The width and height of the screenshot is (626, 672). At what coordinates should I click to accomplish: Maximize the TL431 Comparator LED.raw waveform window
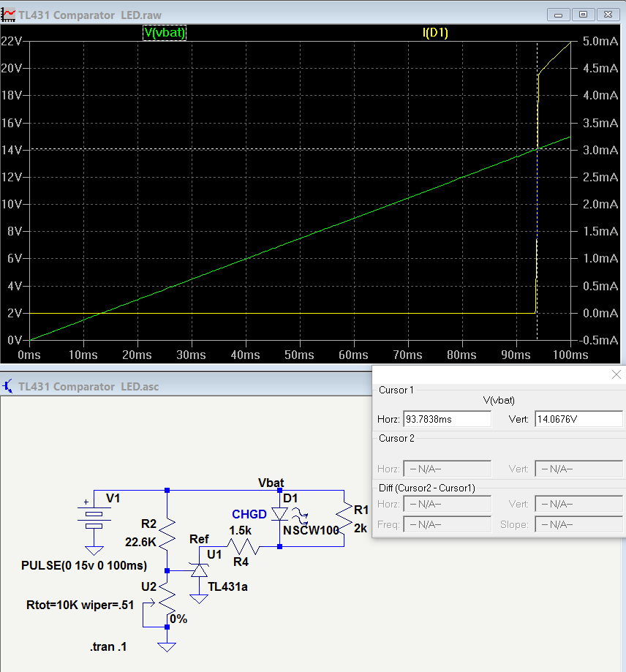pos(583,15)
